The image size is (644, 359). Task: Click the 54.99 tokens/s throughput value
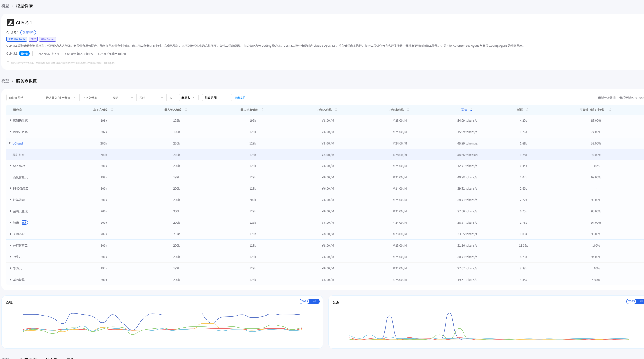pyautogui.click(x=467, y=121)
